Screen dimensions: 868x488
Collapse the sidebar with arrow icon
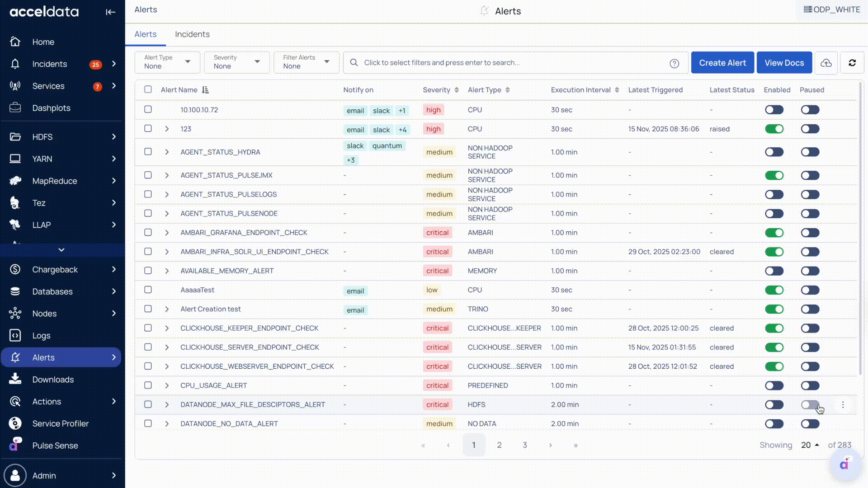(x=110, y=12)
